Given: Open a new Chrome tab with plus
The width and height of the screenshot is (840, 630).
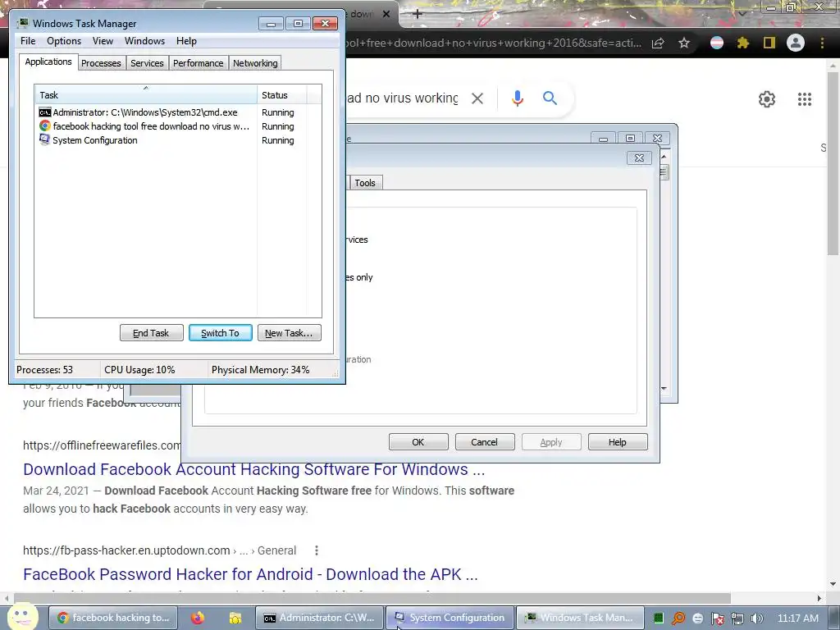Looking at the screenshot, I should coord(418,14).
